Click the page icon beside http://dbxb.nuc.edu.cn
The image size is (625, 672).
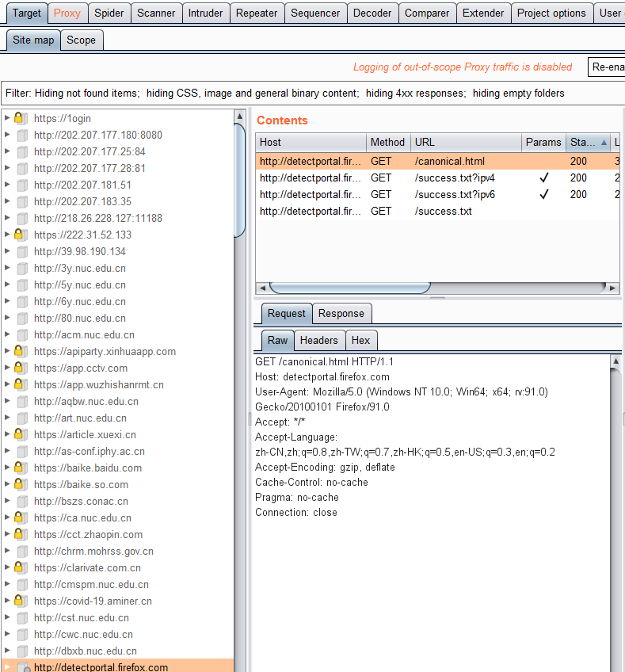22,651
